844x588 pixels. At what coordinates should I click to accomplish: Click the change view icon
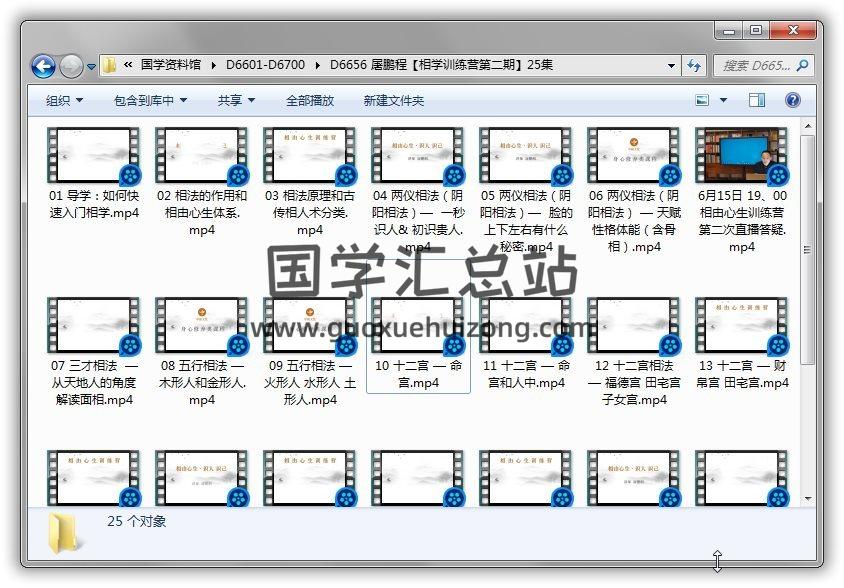click(x=702, y=100)
